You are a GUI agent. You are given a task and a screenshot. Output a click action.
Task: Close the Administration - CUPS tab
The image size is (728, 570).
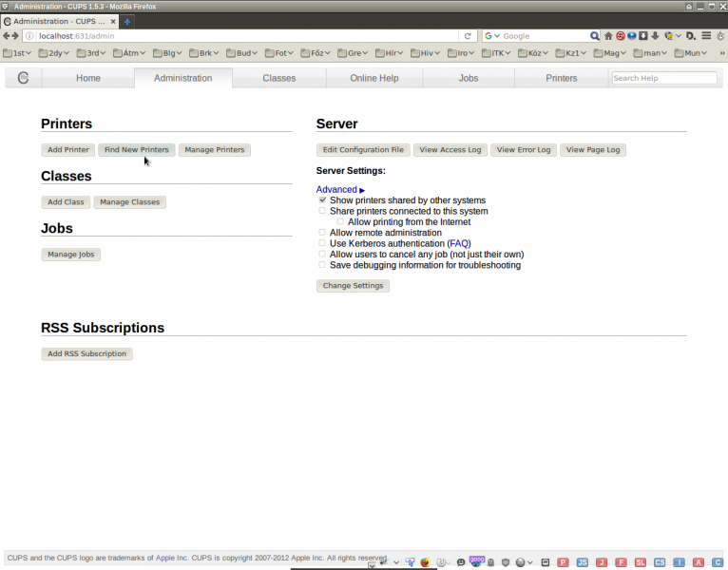(113, 21)
